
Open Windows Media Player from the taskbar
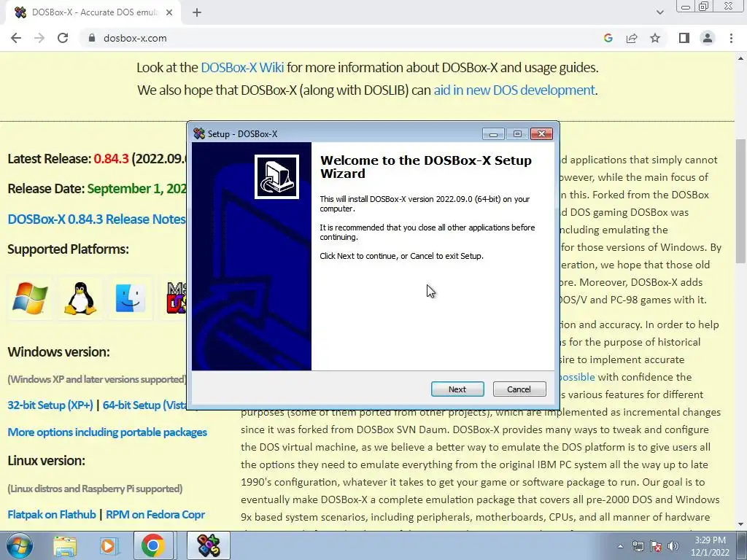[109, 545]
